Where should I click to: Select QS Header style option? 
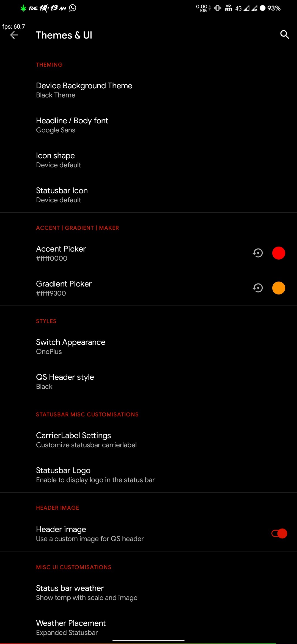pos(65,381)
